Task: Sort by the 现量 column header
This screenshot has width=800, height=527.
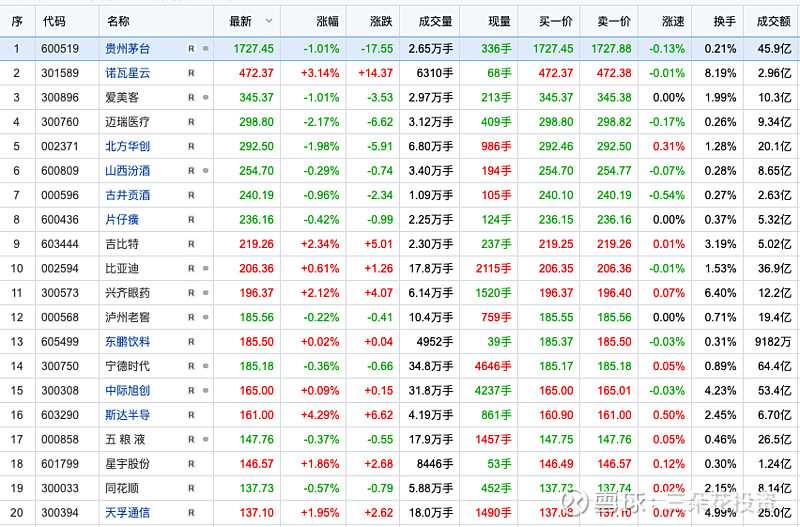Action: click(499, 21)
